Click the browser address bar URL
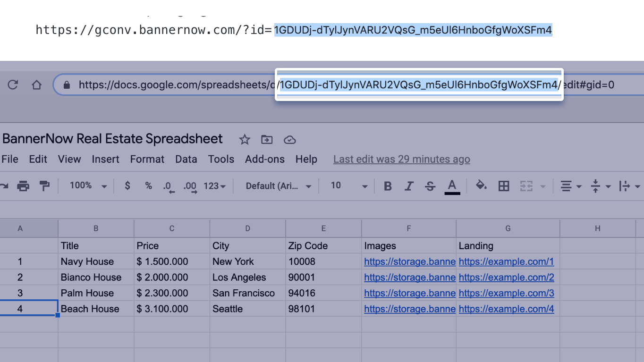Viewport: 644px width, 362px height. (x=347, y=85)
